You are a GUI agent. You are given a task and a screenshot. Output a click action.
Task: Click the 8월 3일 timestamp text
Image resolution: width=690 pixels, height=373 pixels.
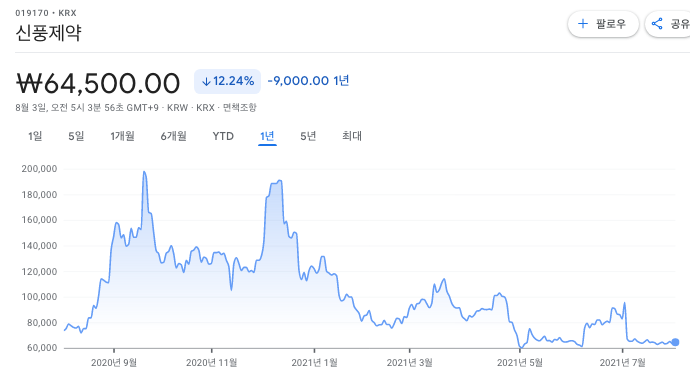87,108
